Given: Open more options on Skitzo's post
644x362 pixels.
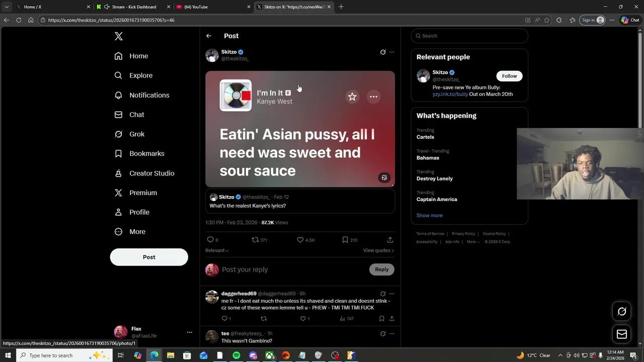Looking at the screenshot, I should click(x=392, y=52).
